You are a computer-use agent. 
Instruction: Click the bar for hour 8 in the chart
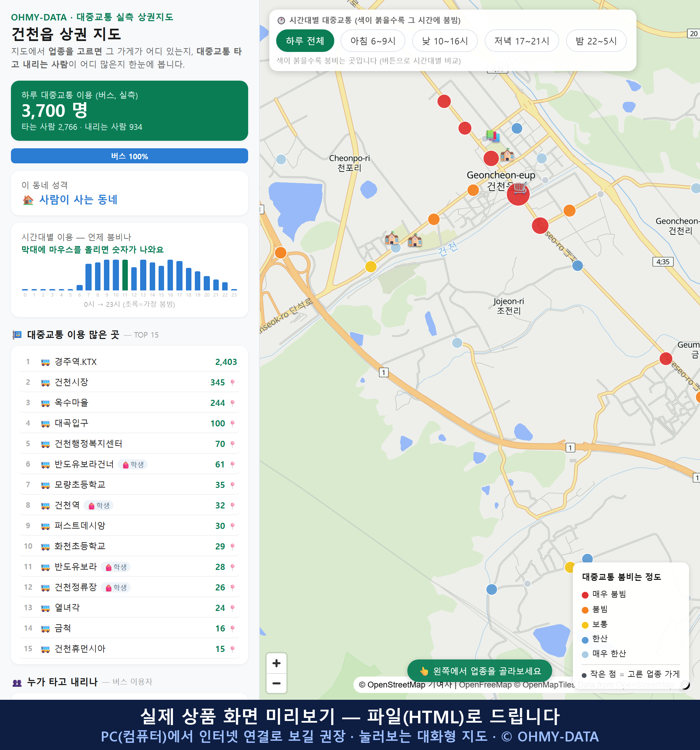(98, 276)
